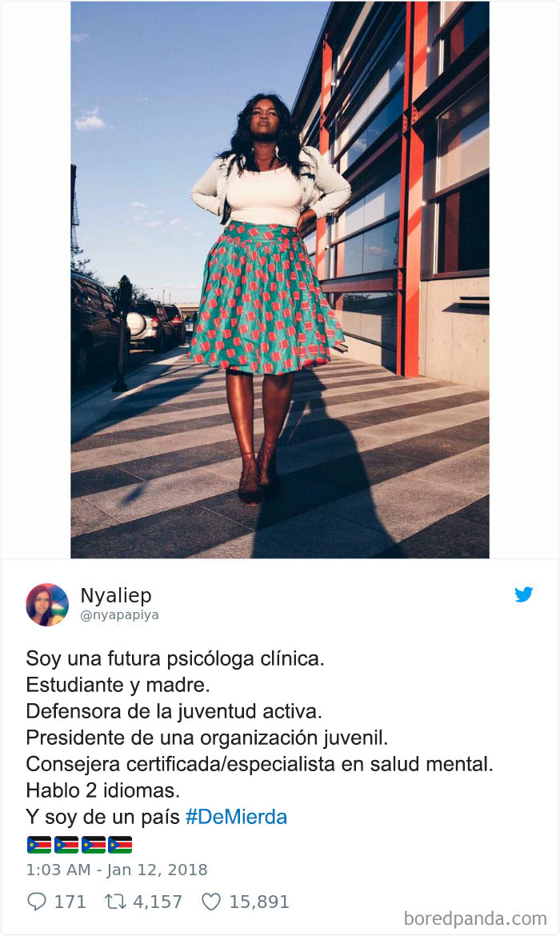This screenshot has width=560, height=936.
Task: Click the line 'Hablo 2 idiomas.'
Action: point(102,790)
